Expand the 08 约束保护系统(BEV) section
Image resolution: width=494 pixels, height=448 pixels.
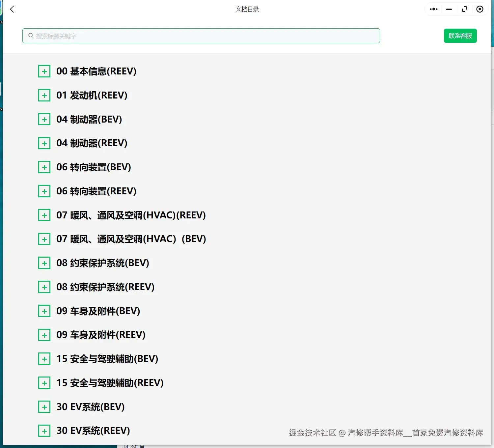click(x=44, y=263)
